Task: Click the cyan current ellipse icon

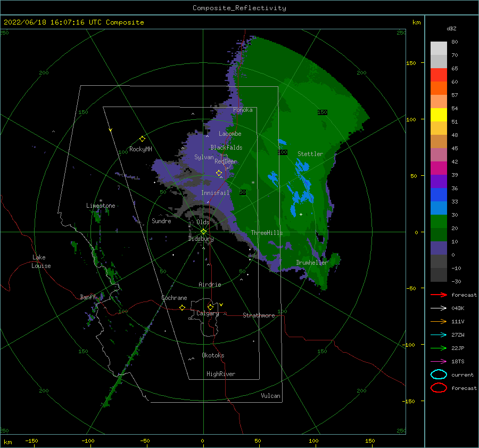Action: (439, 374)
